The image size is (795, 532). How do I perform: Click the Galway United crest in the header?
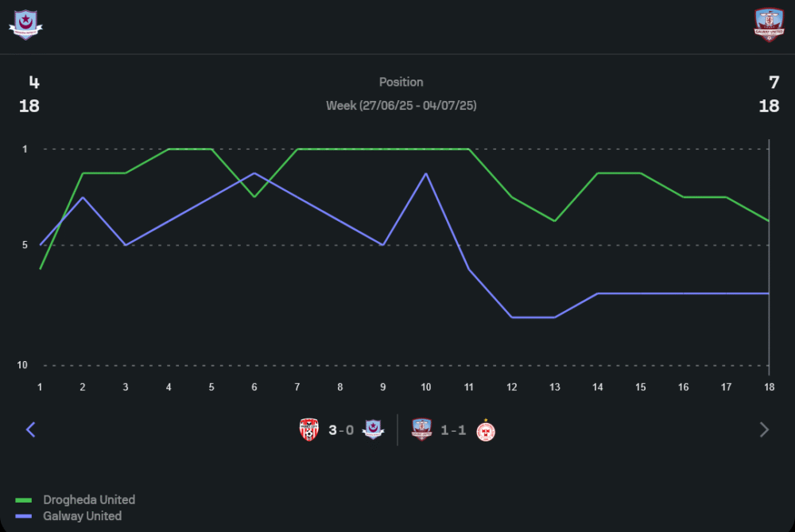coord(769,25)
